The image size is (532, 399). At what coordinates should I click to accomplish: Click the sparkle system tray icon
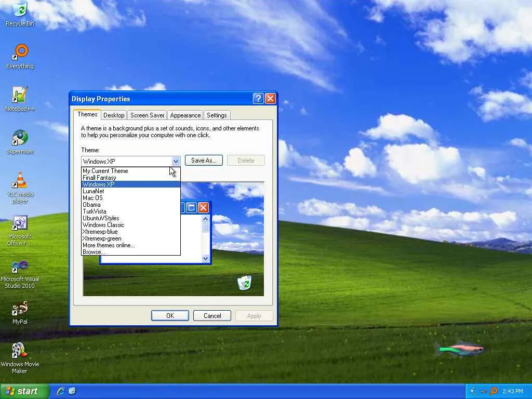click(x=474, y=391)
